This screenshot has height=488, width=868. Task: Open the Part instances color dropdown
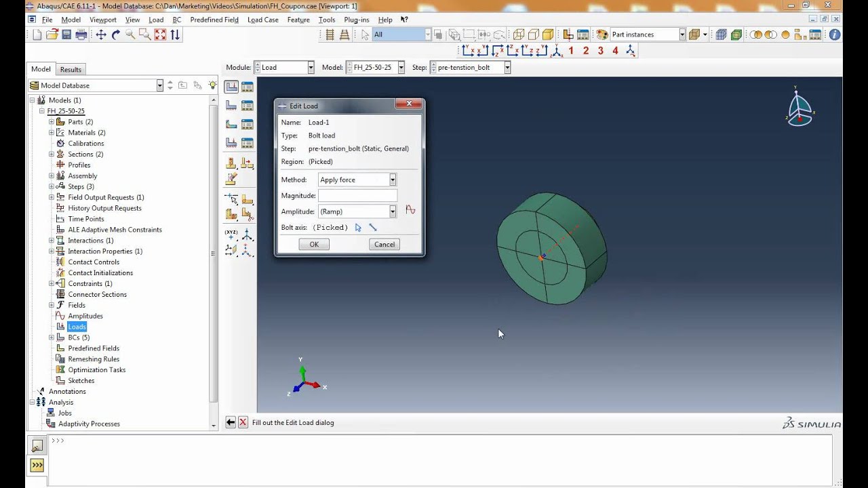pyautogui.click(x=682, y=35)
